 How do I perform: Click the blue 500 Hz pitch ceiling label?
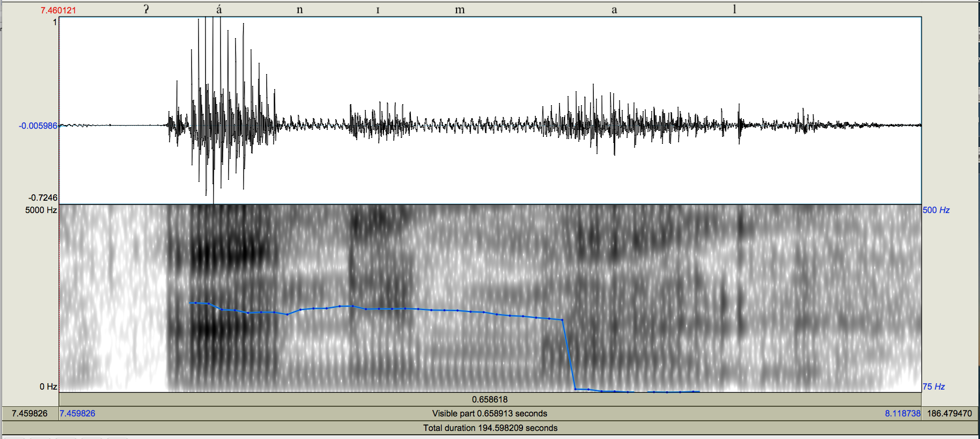[x=936, y=210]
